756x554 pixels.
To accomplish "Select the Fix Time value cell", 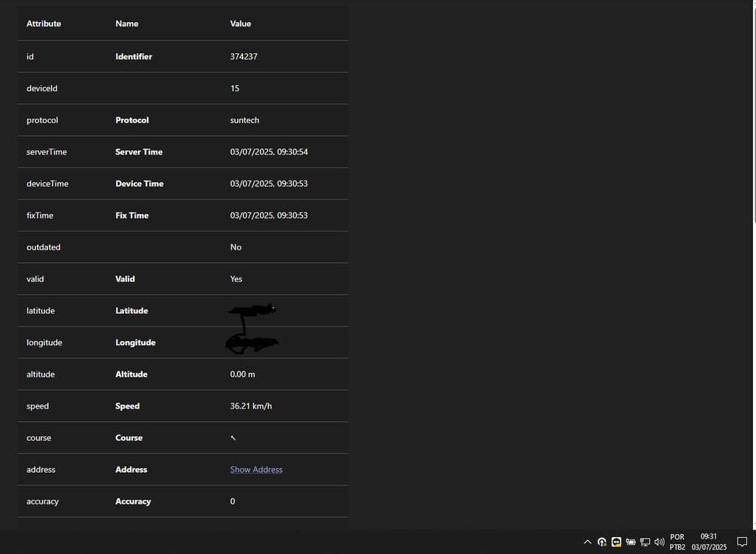I will coord(269,216).
